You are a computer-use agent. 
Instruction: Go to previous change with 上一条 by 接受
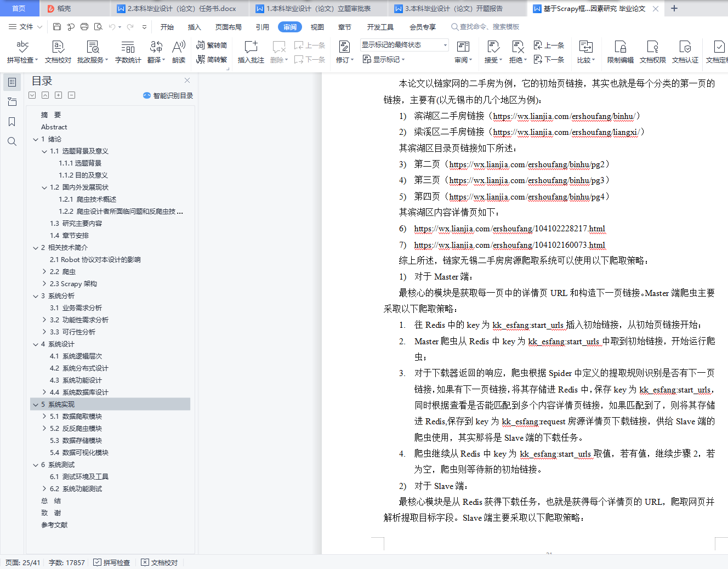click(x=549, y=45)
